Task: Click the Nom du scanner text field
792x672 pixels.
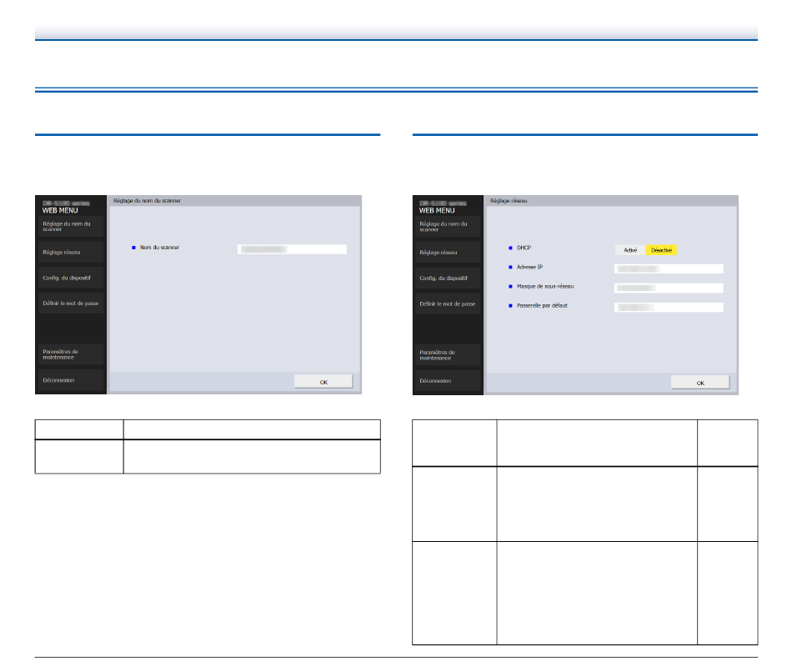Action: pos(292,249)
